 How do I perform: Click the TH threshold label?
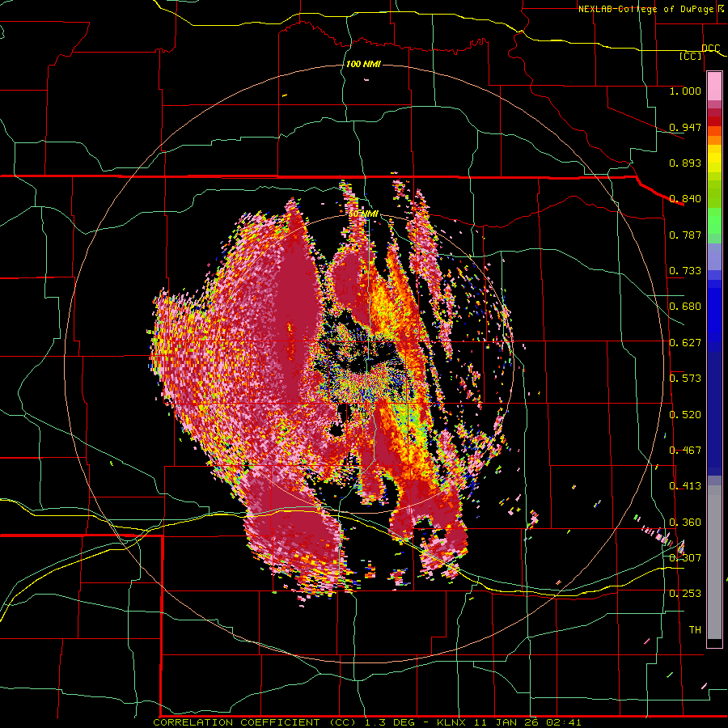point(695,630)
